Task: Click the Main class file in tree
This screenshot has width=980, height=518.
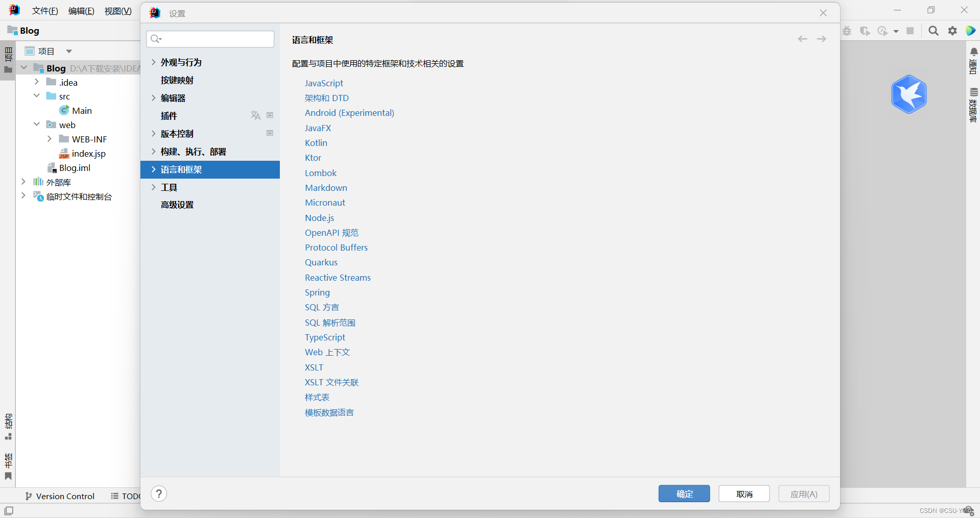Action: click(x=76, y=111)
